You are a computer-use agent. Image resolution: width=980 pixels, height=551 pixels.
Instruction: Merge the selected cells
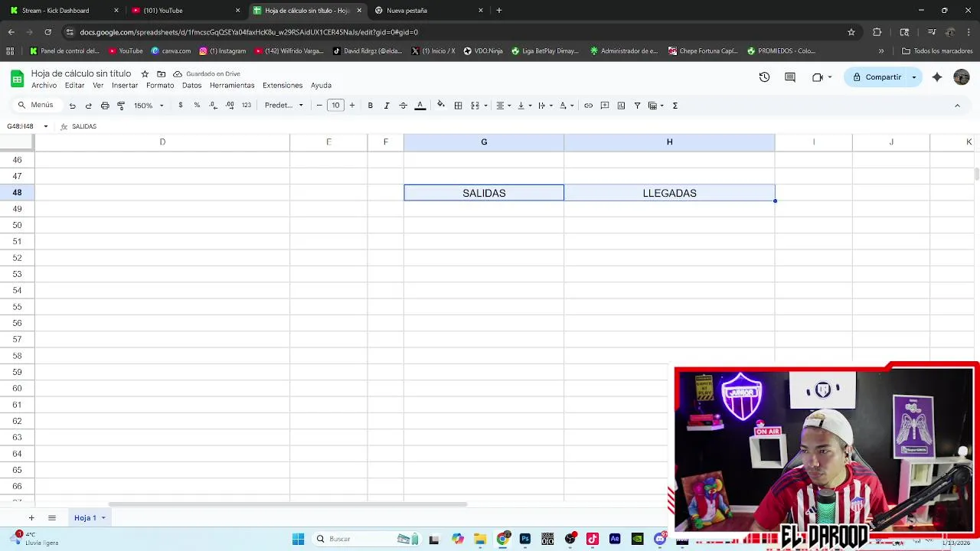pyautogui.click(x=475, y=106)
